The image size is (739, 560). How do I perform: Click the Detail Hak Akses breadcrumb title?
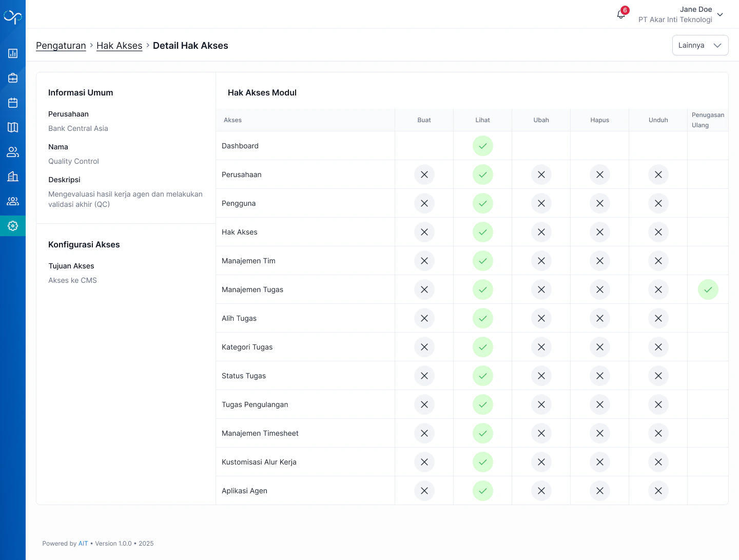pyautogui.click(x=190, y=46)
